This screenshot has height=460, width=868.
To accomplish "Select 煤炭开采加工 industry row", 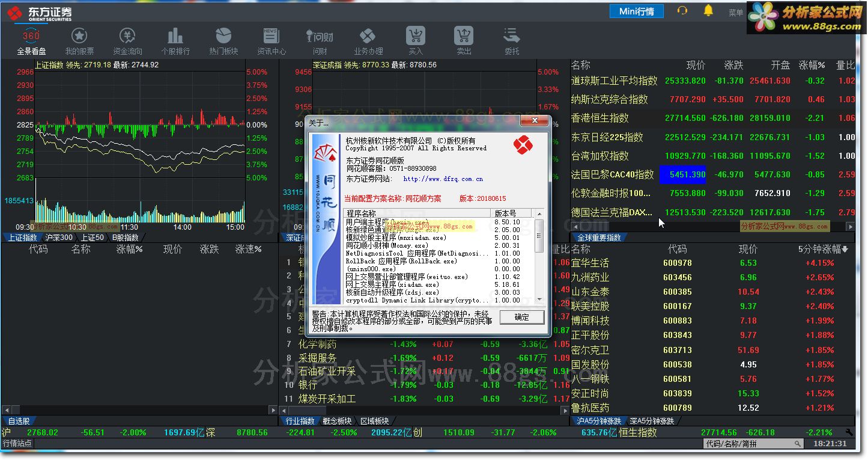I will 424,399.
